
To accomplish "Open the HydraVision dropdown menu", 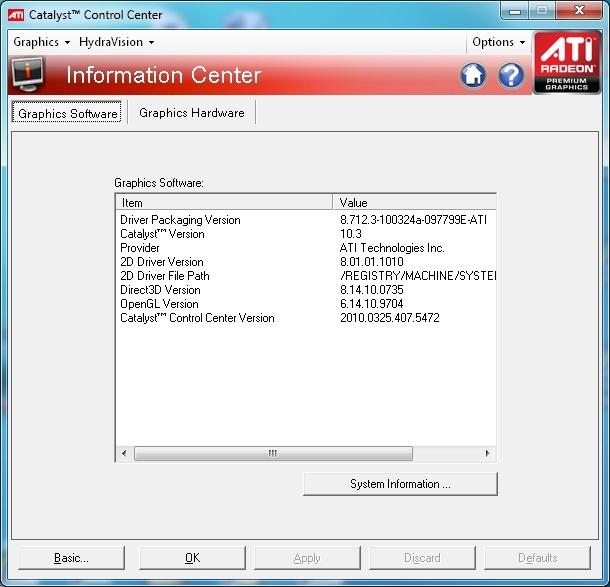I will coord(117,42).
